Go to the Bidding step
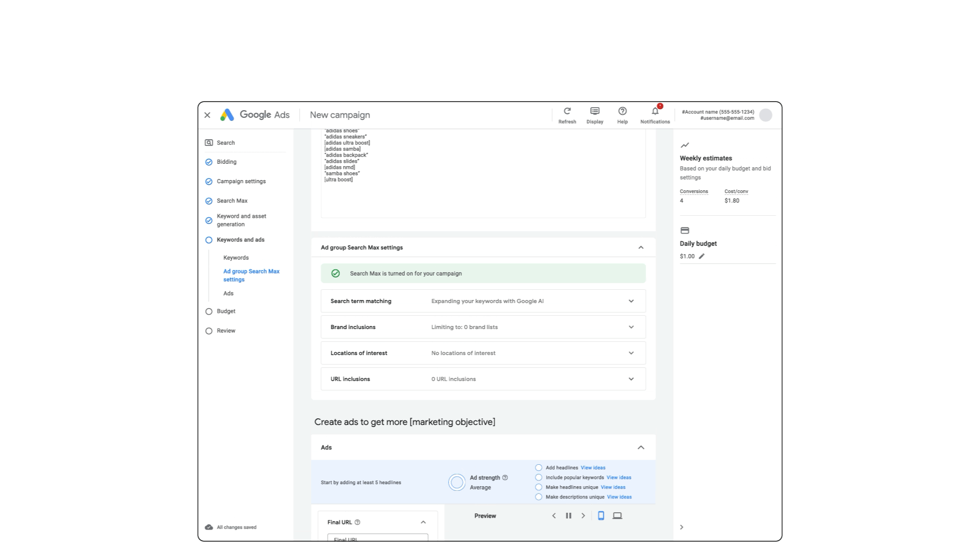This screenshot has height=551, width=980. pos(227,162)
